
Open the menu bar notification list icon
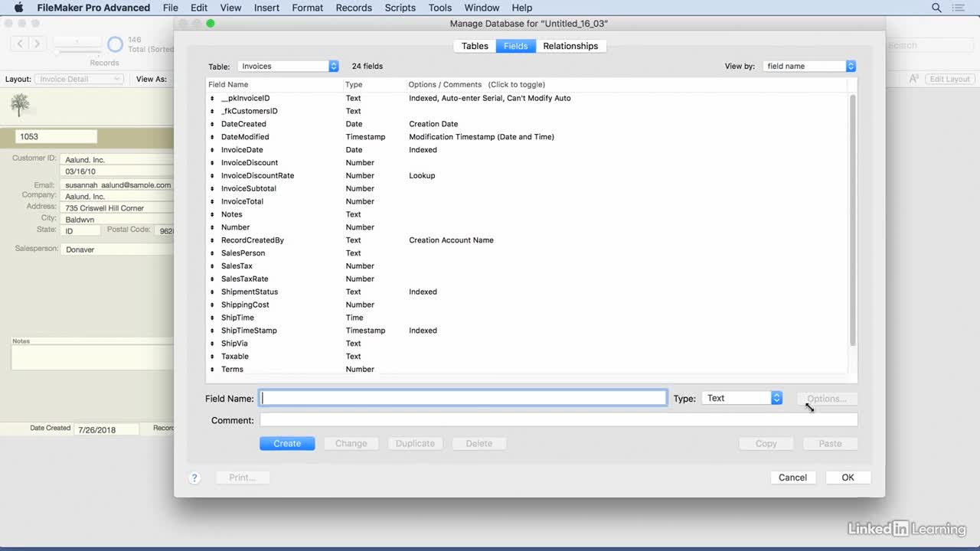pos(959,8)
